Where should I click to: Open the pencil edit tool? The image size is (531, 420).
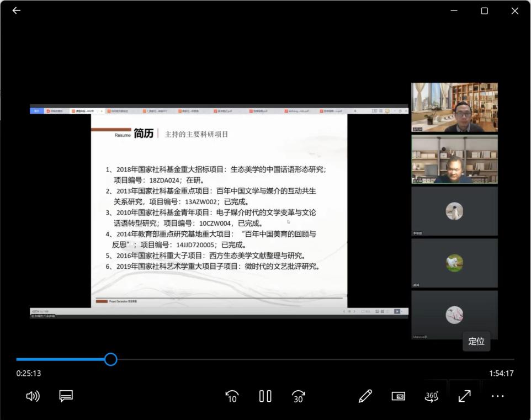tap(365, 396)
